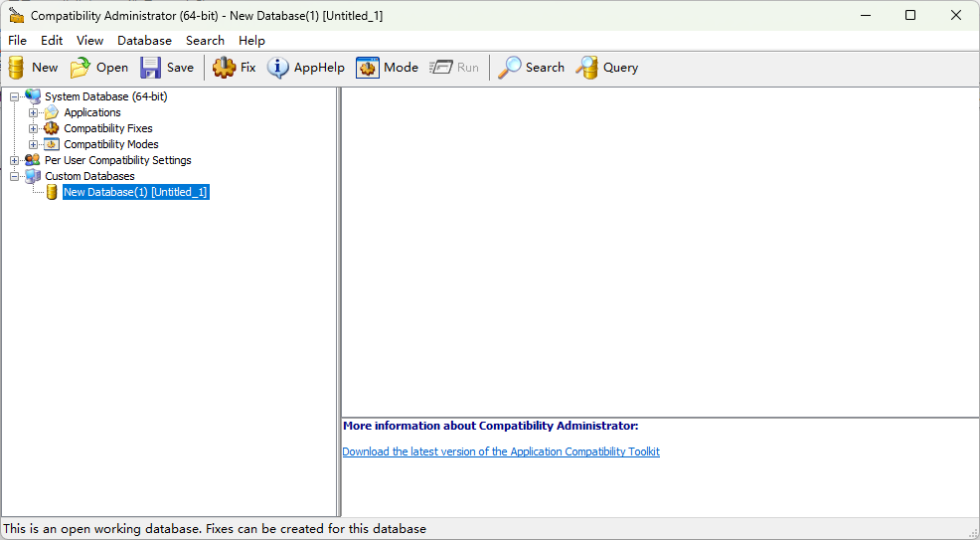Close the Compatibility Administrator window
Image resolution: width=980 pixels, height=540 pixels.
955,15
